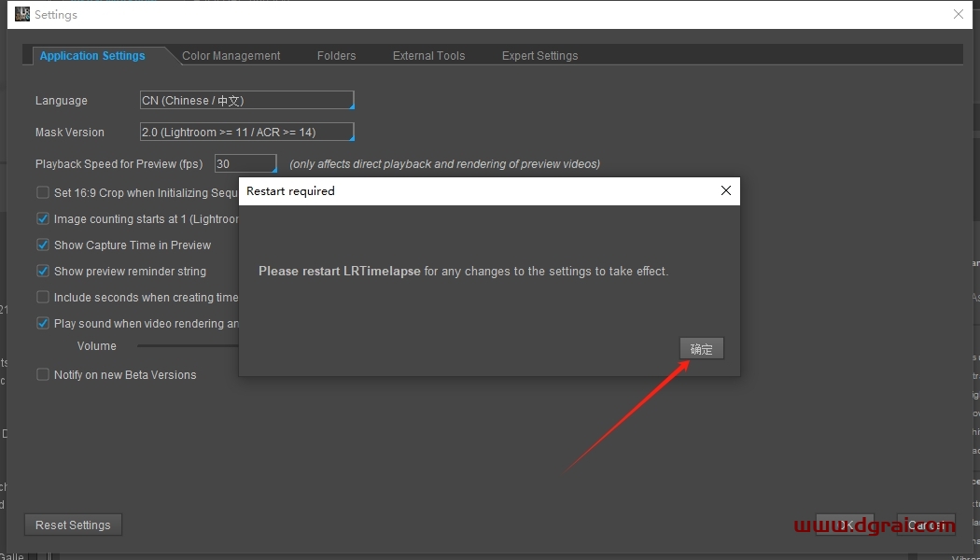The image size is (980, 560).
Task: Open the Folders tab
Action: point(336,56)
